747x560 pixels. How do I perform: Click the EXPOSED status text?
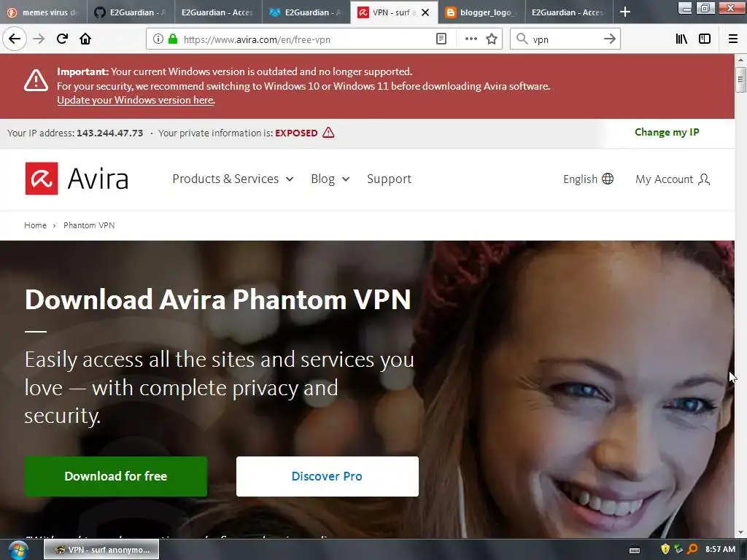pyautogui.click(x=296, y=133)
